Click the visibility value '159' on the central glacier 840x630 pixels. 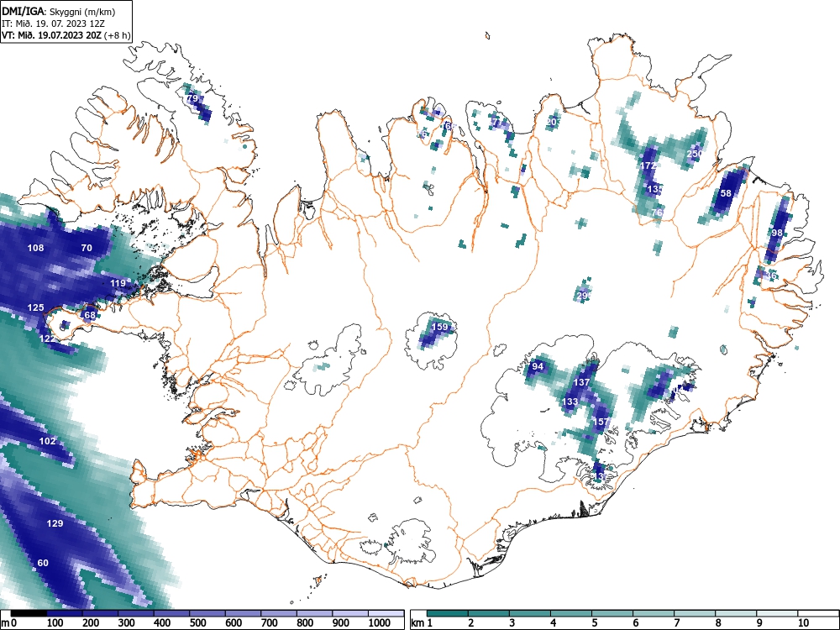(x=440, y=327)
